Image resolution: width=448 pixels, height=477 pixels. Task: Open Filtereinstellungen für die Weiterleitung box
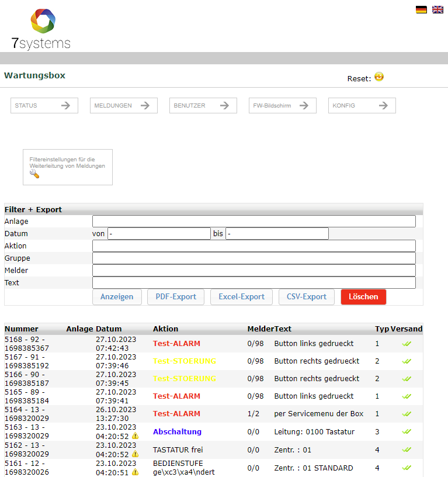tap(68, 167)
